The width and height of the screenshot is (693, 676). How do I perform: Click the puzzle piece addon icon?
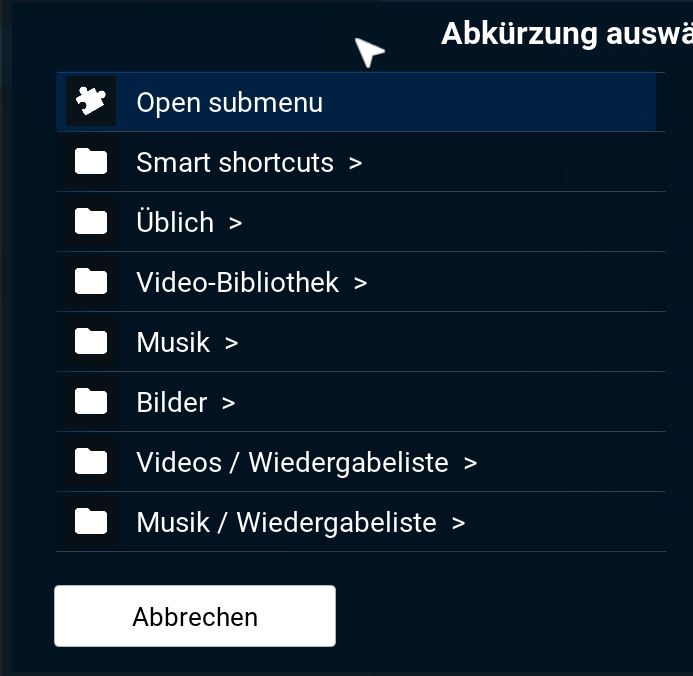point(91,101)
